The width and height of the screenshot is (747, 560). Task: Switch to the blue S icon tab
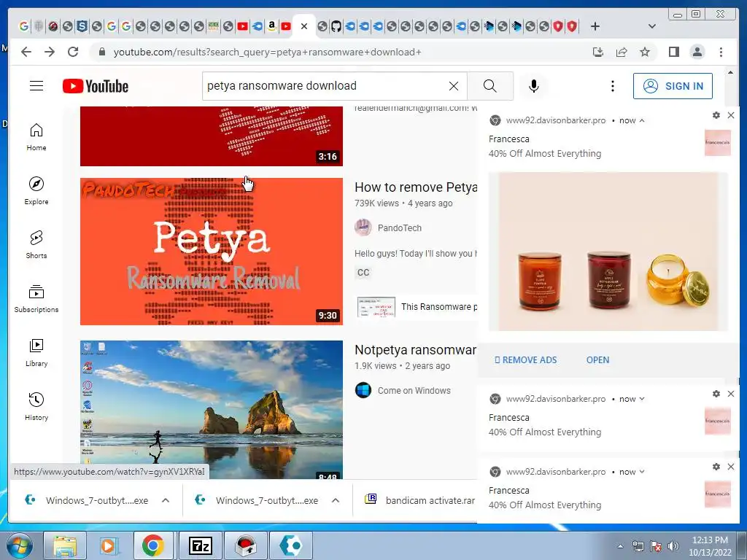(x=82, y=26)
